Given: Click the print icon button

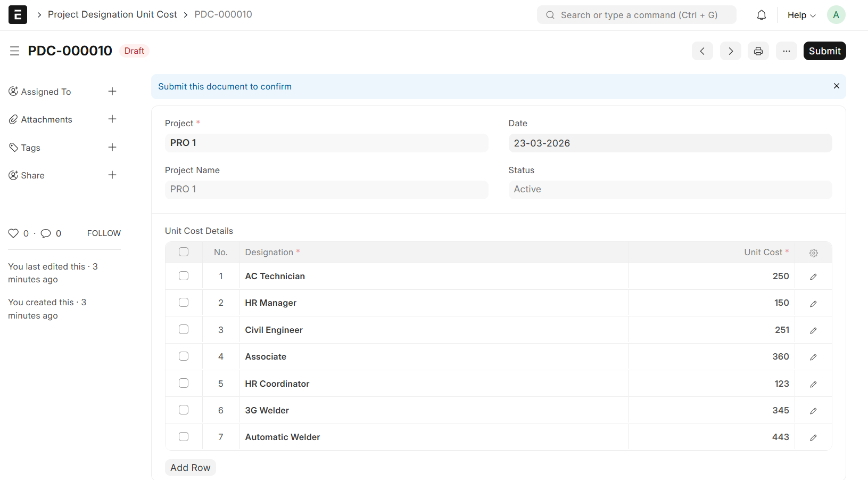Looking at the screenshot, I should pyautogui.click(x=758, y=51).
